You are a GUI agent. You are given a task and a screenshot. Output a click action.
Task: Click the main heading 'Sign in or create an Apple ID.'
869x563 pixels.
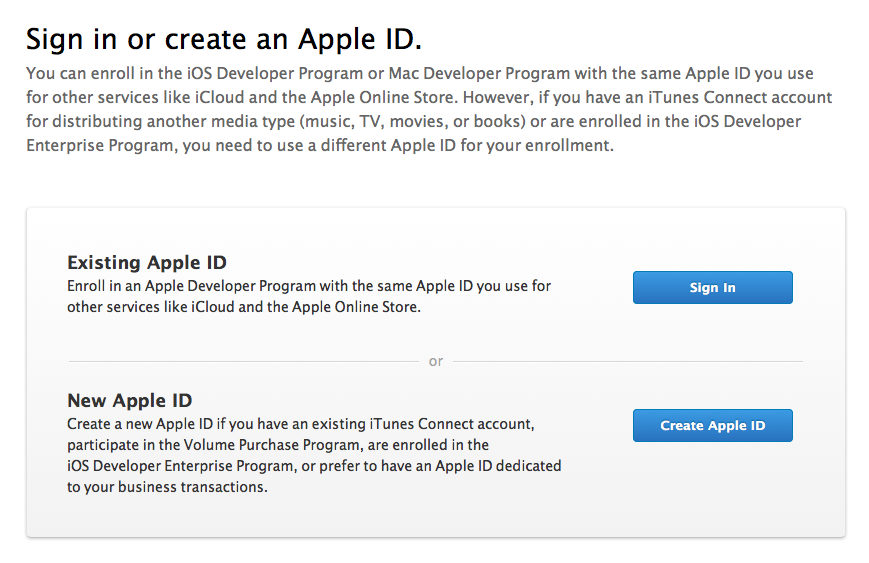pos(224,40)
